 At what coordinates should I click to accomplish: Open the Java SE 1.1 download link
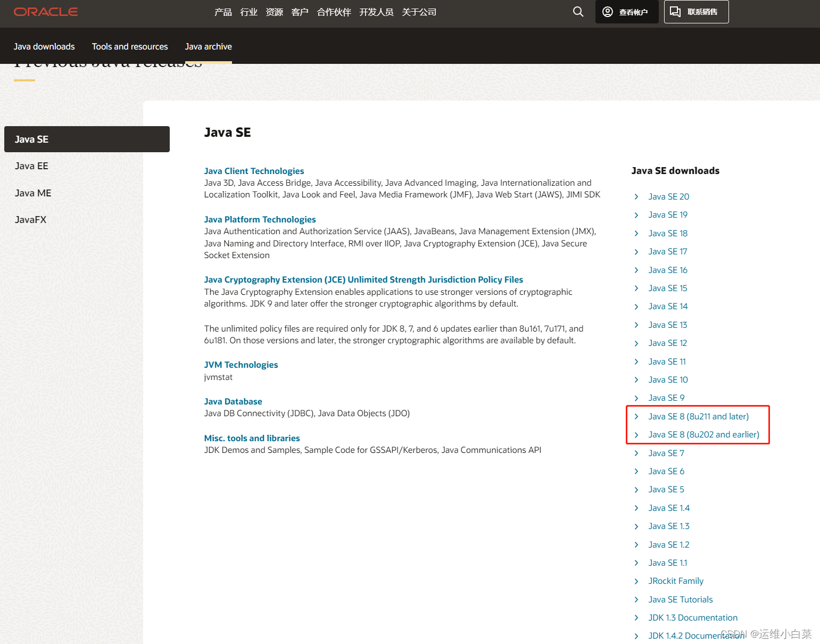(x=668, y=563)
